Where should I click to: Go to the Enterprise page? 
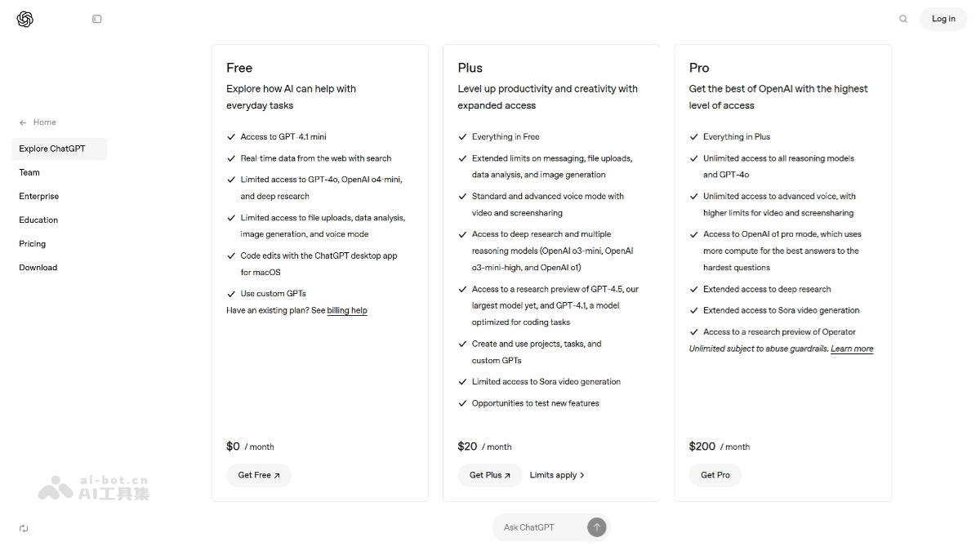point(39,196)
